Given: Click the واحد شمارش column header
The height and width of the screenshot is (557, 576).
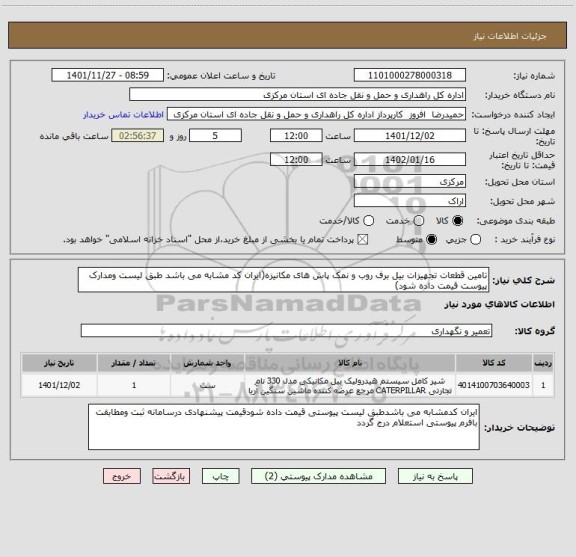Looking at the screenshot, I should 207,363.
